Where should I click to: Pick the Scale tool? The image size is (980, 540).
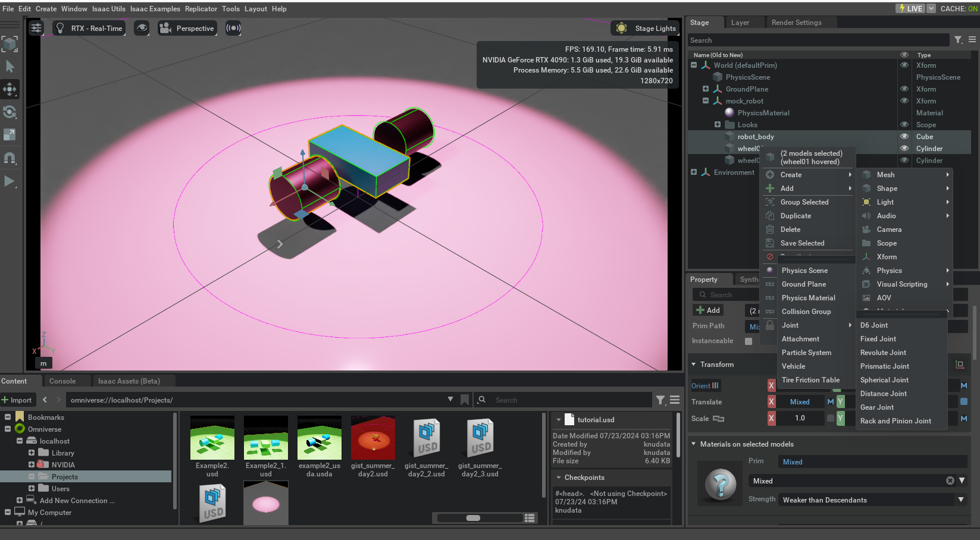pyautogui.click(x=10, y=135)
